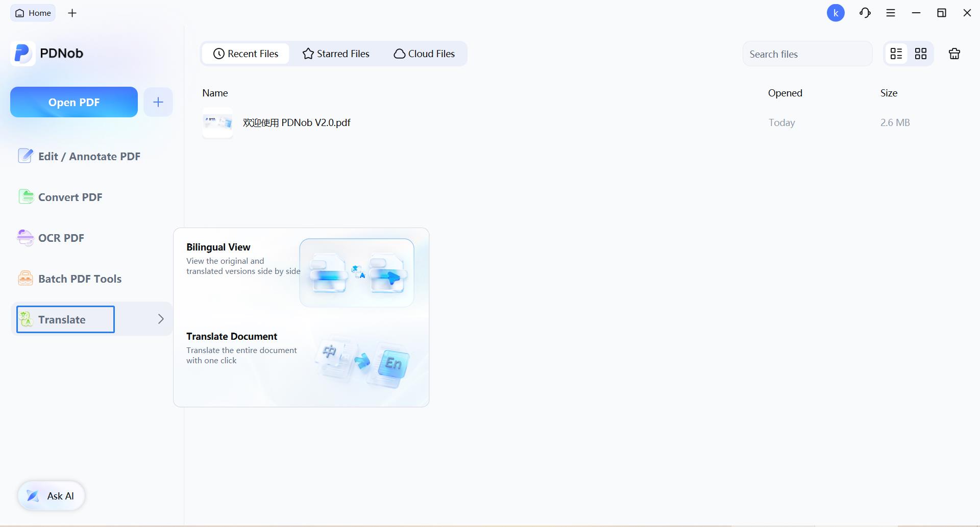Open the Home tab
The image size is (980, 527).
pyautogui.click(x=33, y=13)
